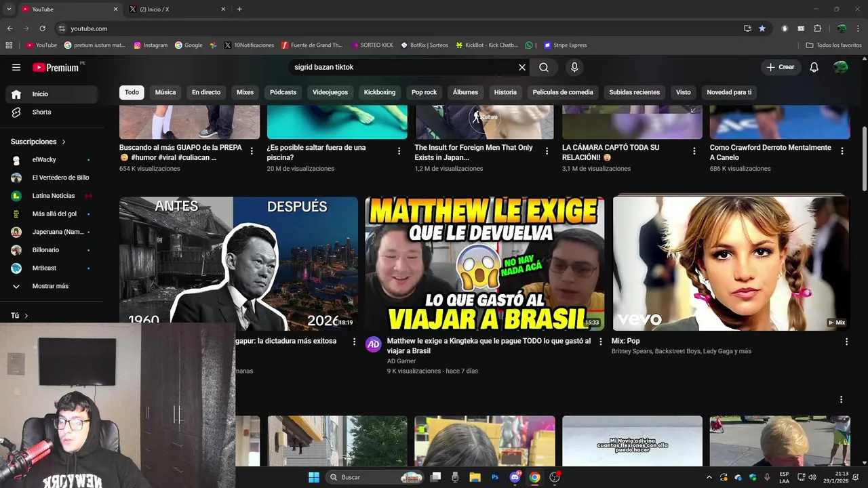Select the Mixes chip

(245, 92)
